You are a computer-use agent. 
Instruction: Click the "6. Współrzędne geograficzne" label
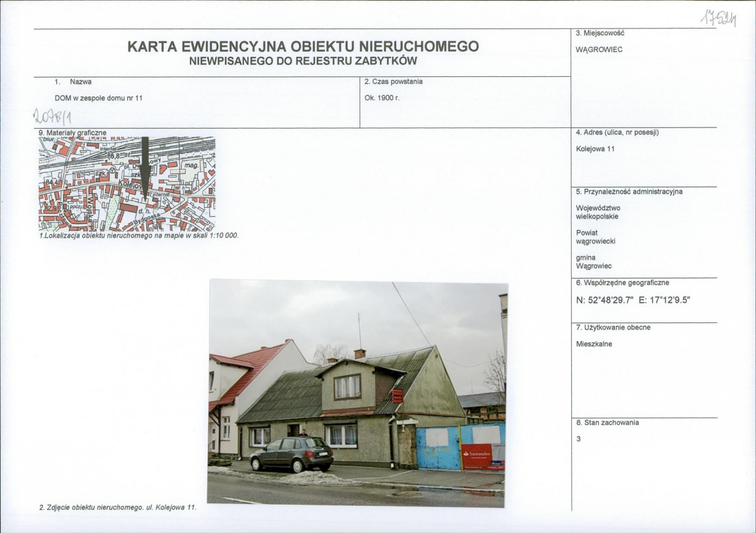coord(622,283)
